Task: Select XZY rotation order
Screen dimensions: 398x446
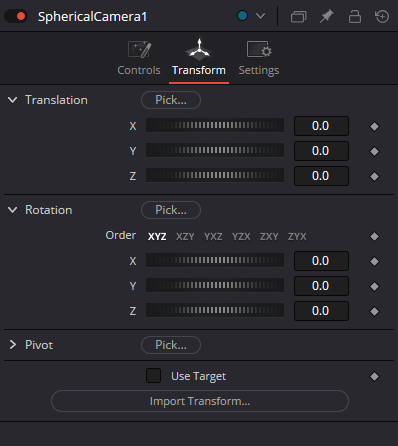Action: (x=185, y=236)
